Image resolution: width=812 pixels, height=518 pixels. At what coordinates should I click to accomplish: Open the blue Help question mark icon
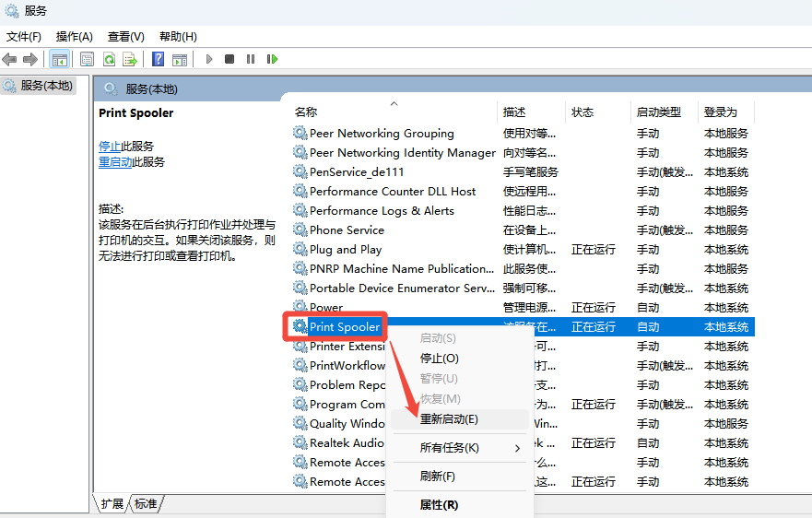pyautogui.click(x=158, y=60)
